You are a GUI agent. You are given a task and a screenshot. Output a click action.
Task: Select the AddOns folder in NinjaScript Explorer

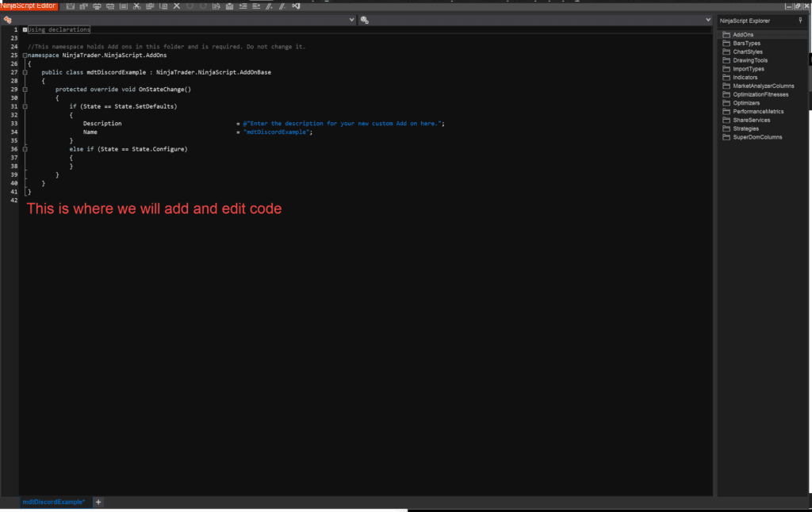[x=742, y=35]
